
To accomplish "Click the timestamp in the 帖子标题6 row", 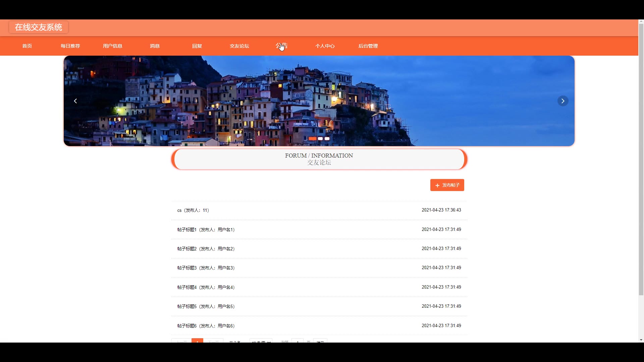I will pyautogui.click(x=441, y=325).
